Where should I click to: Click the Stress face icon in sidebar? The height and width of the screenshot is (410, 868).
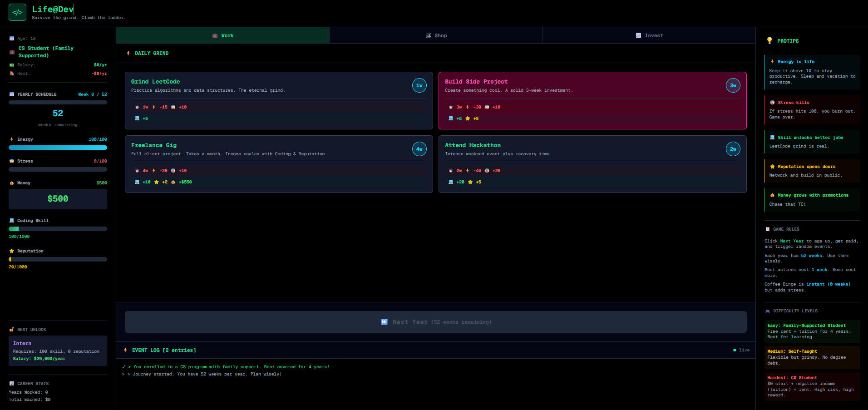12,161
